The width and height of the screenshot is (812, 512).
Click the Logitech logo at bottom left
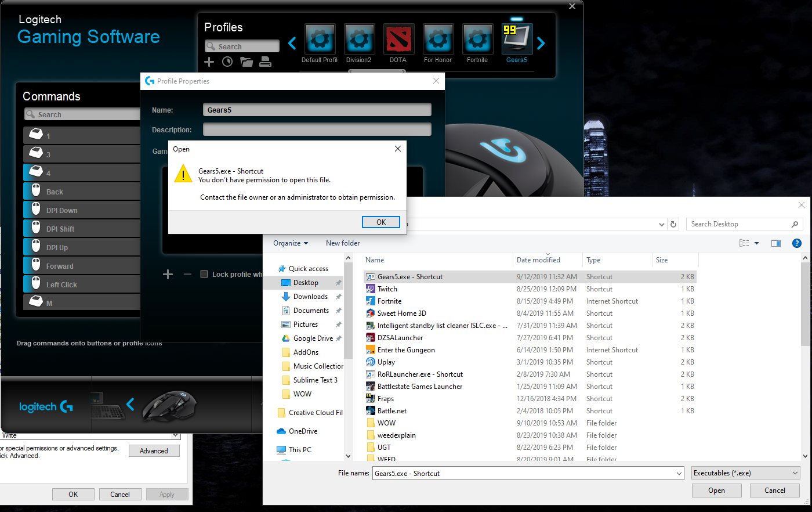tap(46, 407)
